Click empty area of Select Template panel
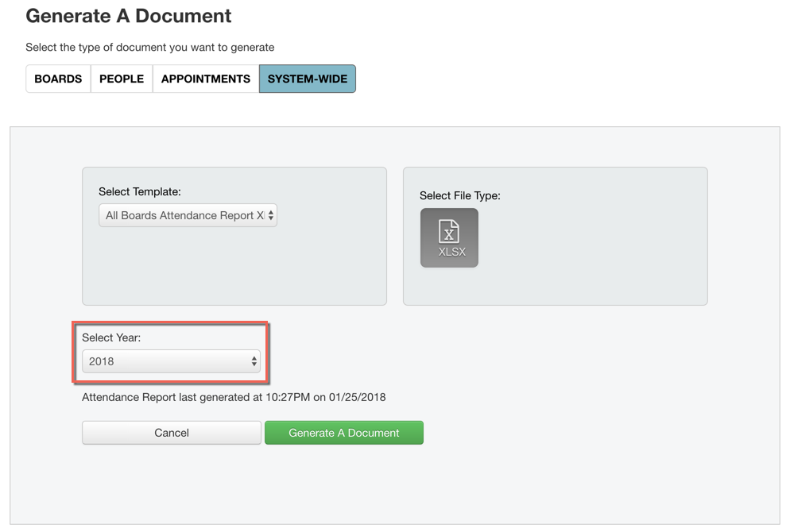 coord(234,270)
